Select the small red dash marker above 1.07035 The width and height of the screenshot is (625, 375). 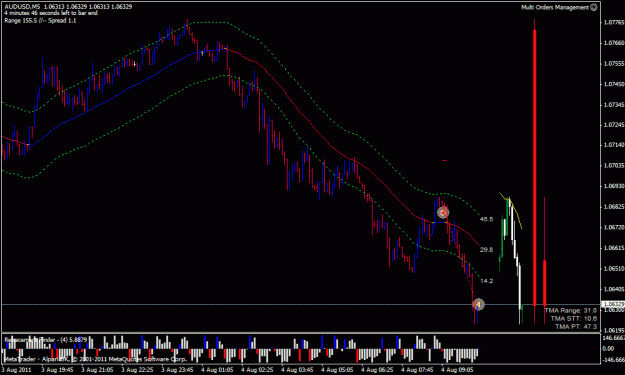(x=445, y=161)
